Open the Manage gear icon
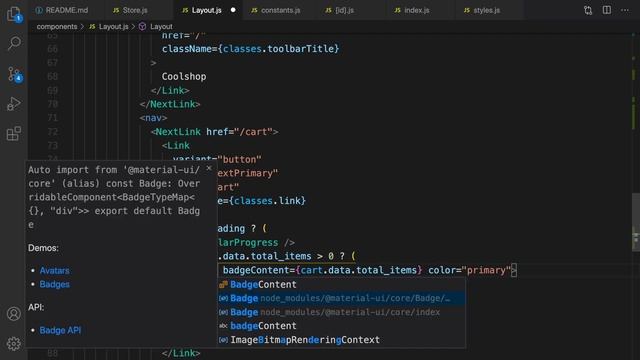The height and width of the screenshot is (360, 640). (14, 343)
